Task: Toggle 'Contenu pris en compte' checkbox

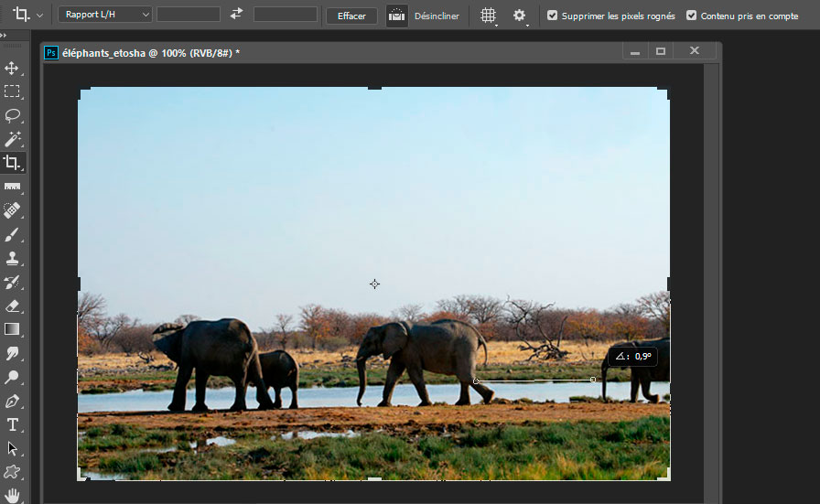Action: pyautogui.click(x=691, y=16)
